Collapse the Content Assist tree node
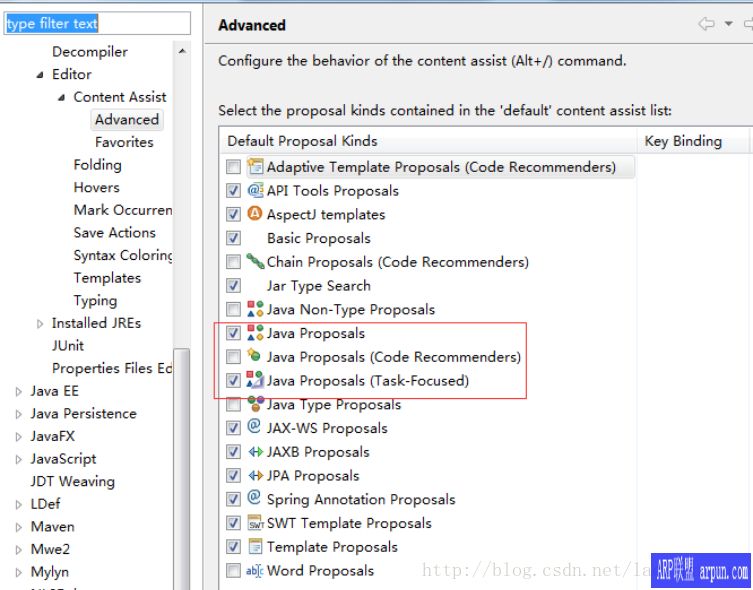 coord(62,98)
